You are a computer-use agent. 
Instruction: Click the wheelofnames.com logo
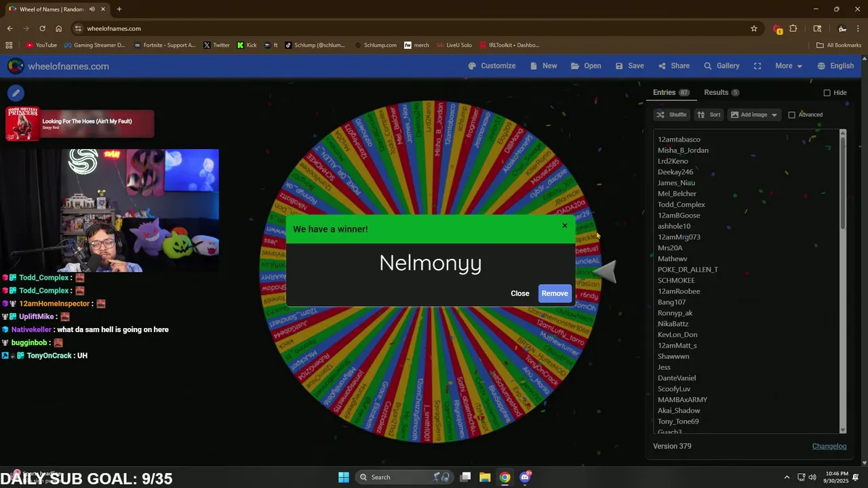(x=58, y=66)
